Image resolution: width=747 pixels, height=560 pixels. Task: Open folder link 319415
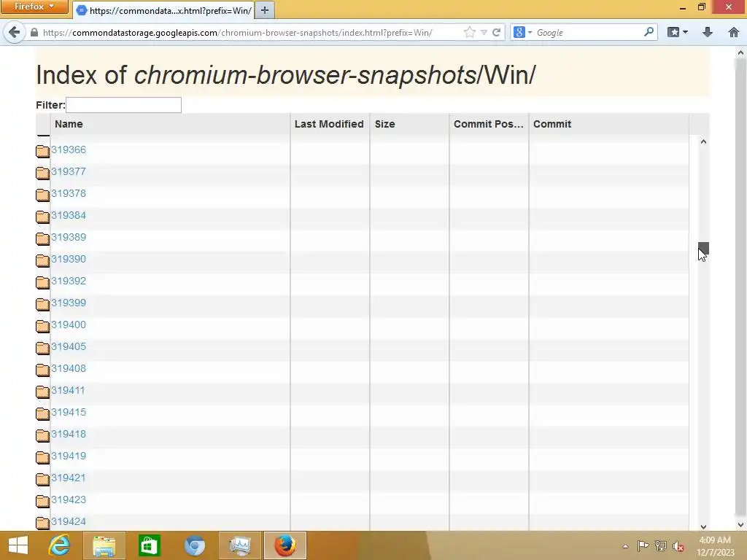click(x=69, y=413)
